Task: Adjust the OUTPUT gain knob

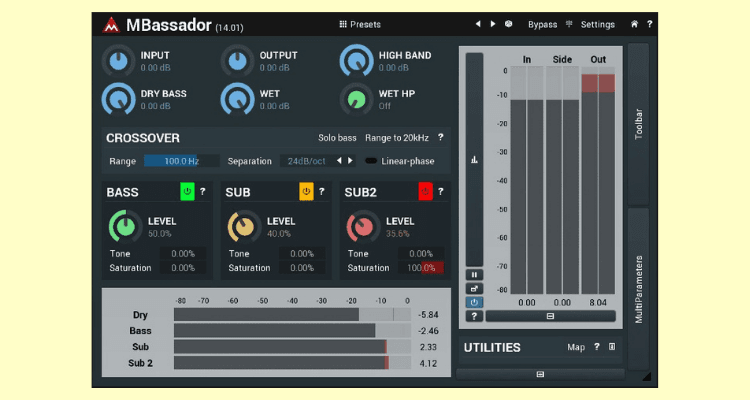Action: [x=237, y=61]
